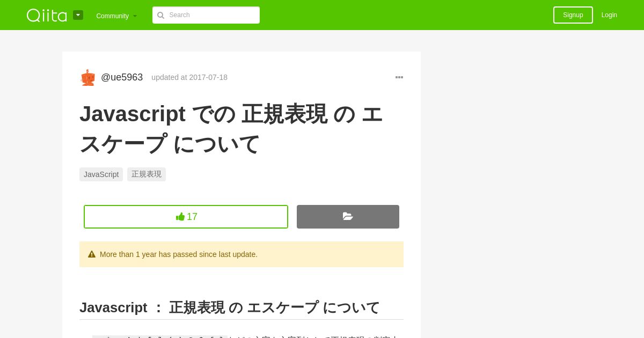
Task: Like the article with thumbs-up 17 button
Action: (186, 217)
